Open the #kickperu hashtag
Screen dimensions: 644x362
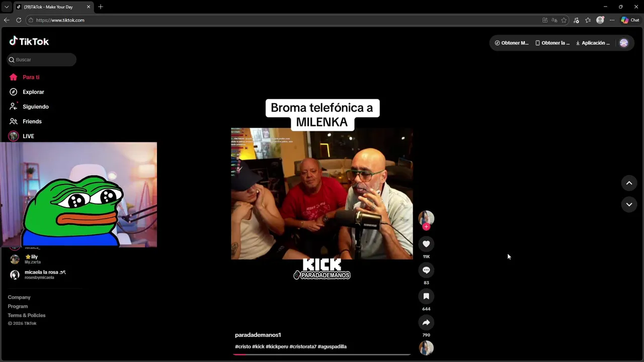pos(277,346)
